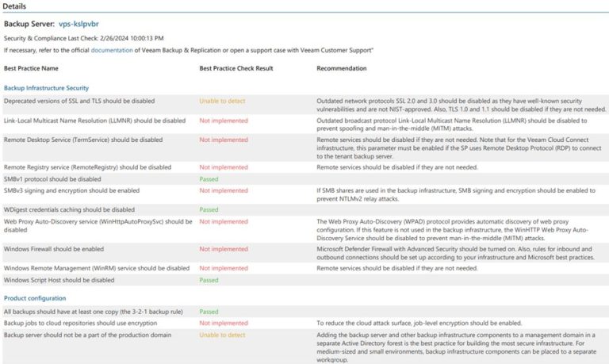Click the Best Practice Name column header
This screenshot has width=609, height=364.
(x=31, y=68)
